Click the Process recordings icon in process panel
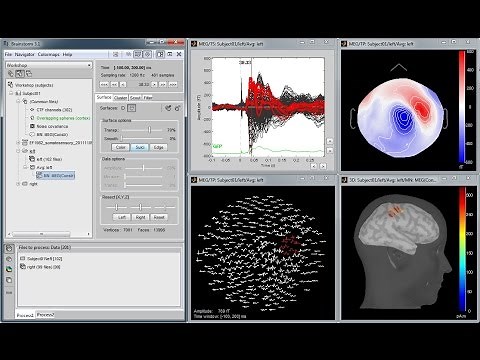Screen dimensions: 480x360 coord(9,248)
